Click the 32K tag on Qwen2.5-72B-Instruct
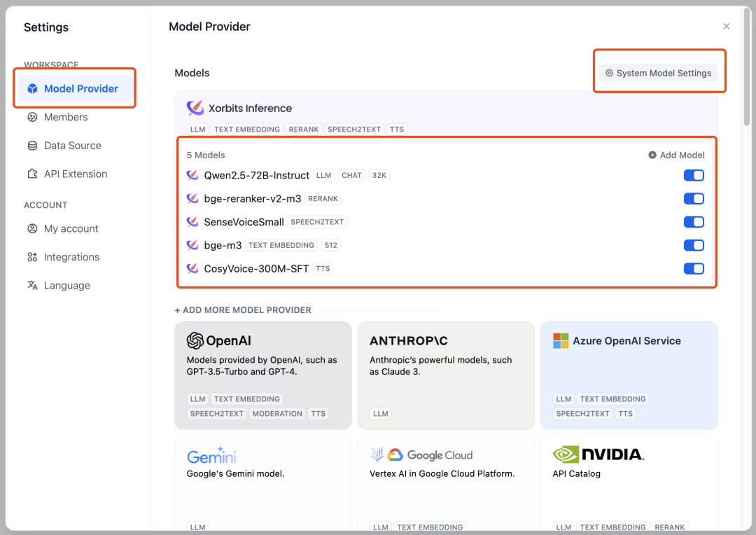This screenshot has height=535, width=756. (x=379, y=176)
